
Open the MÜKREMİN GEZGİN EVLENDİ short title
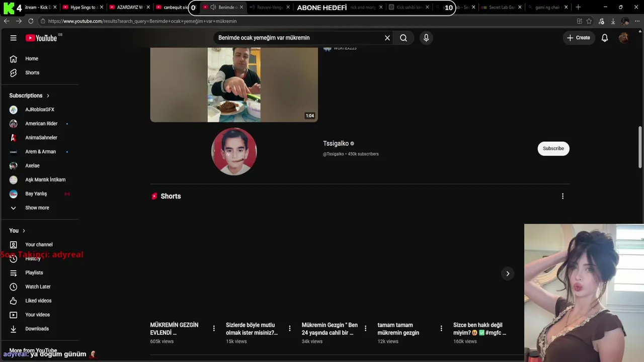coord(175,329)
